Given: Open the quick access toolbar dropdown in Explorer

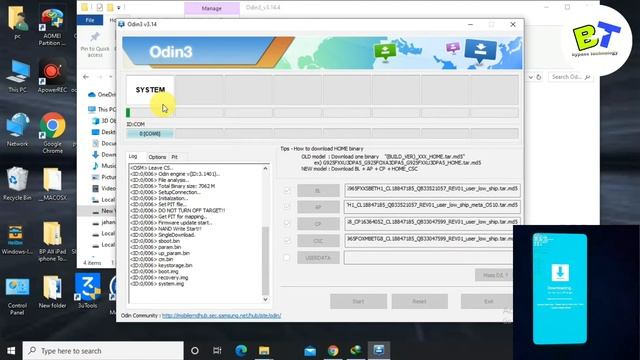Looking at the screenshot, I should (119, 7).
